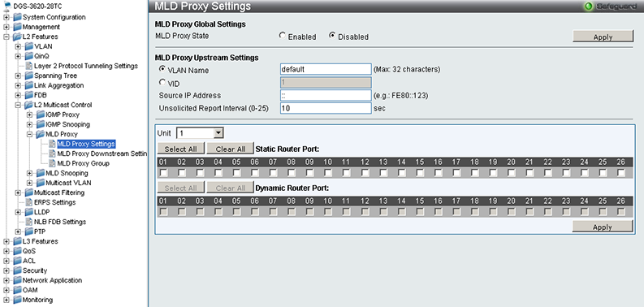644x307 pixels.
Task: Click the DGS-3620-28TC device icon
Action: tap(8, 7)
